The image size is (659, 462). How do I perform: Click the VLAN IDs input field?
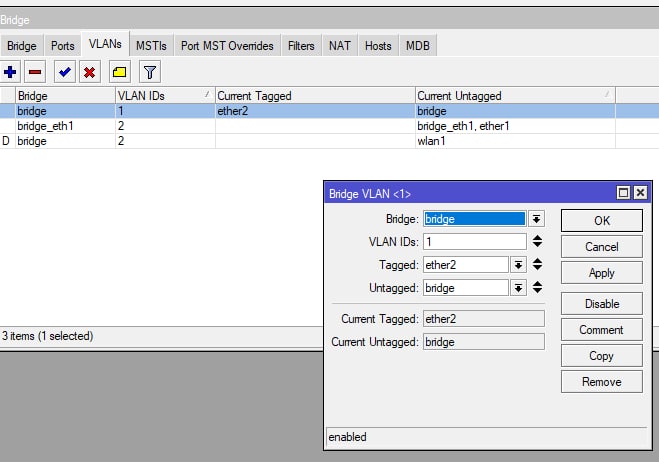click(474, 242)
